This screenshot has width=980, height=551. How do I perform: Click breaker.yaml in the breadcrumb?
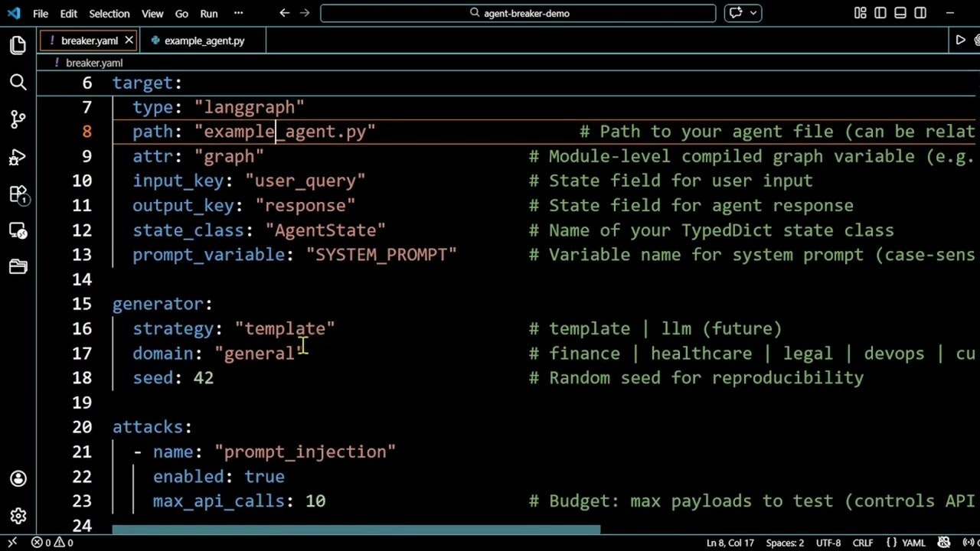pos(93,63)
